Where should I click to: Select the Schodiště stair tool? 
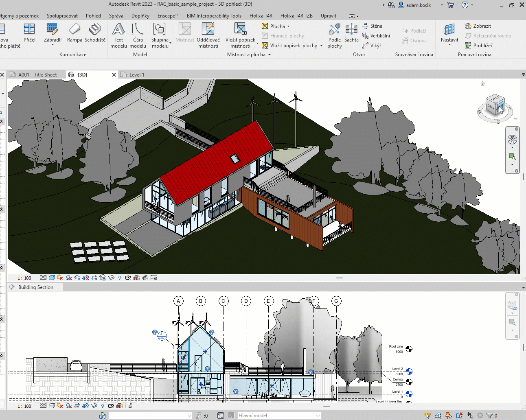tap(95, 33)
